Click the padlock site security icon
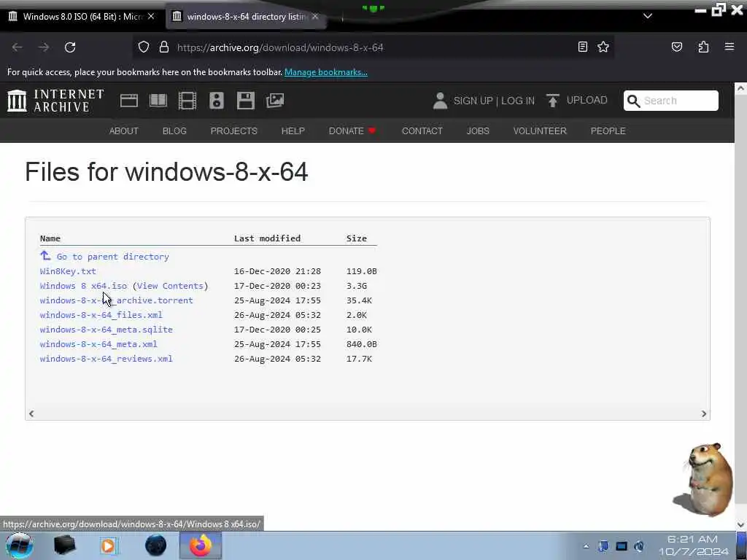This screenshot has height=560, width=747. tap(164, 47)
